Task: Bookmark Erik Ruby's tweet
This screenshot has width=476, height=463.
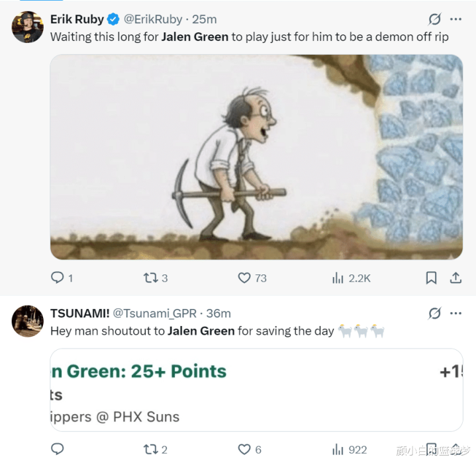Action: 431,278
